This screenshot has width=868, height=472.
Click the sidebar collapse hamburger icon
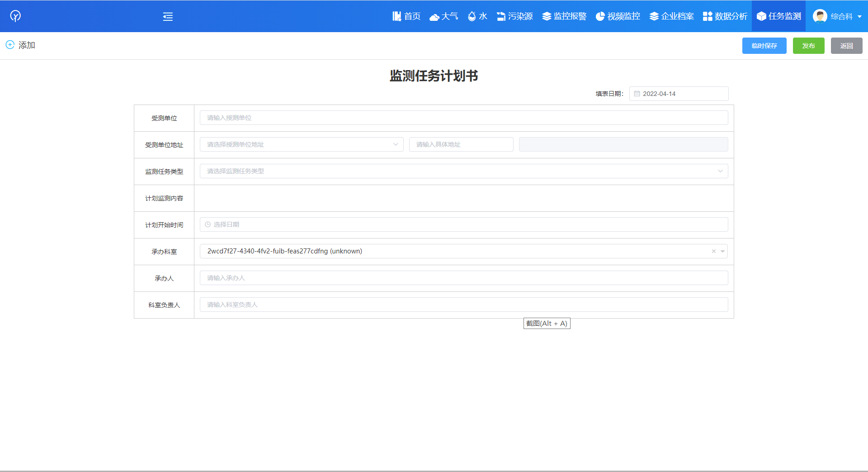pyautogui.click(x=168, y=17)
